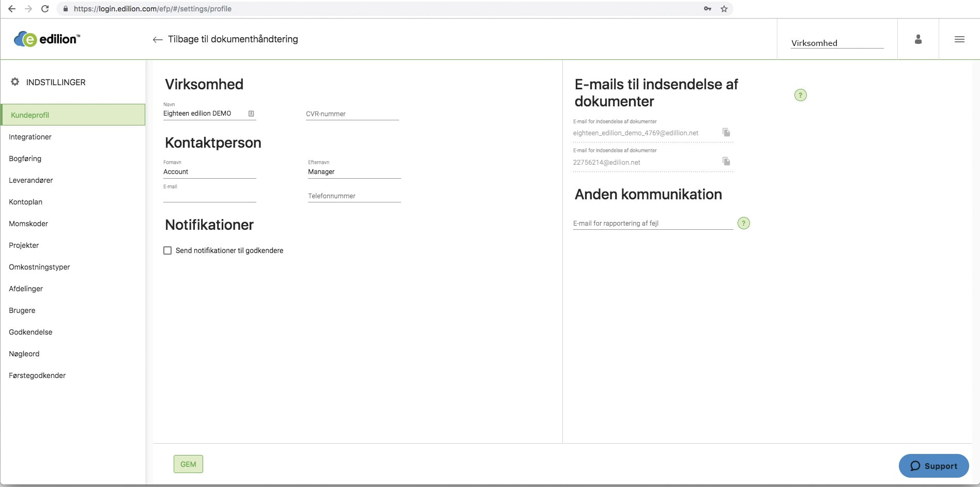Image resolution: width=980 pixels, height=487 pixels.
Task: Switch to the Brugere section
Action: point(22,310)
